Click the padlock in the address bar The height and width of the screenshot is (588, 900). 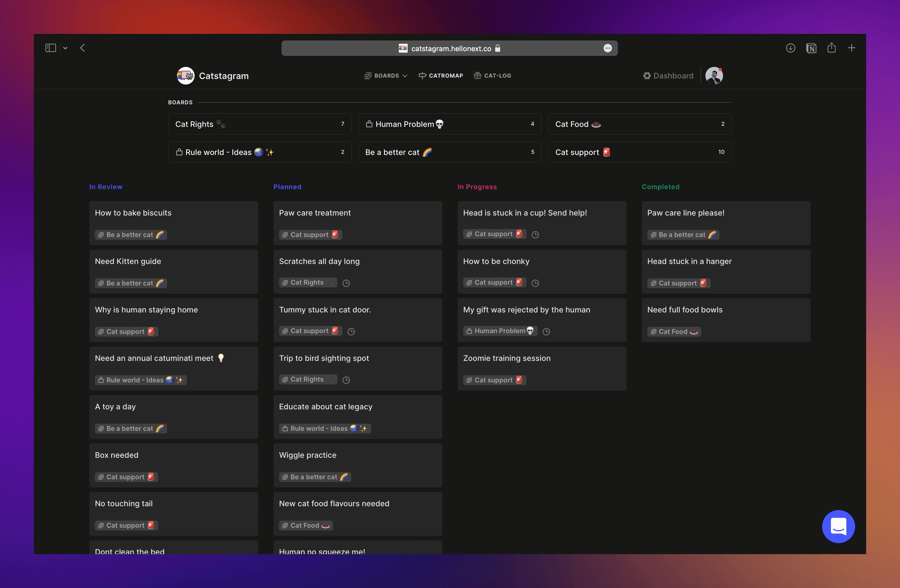coord(498,48)
